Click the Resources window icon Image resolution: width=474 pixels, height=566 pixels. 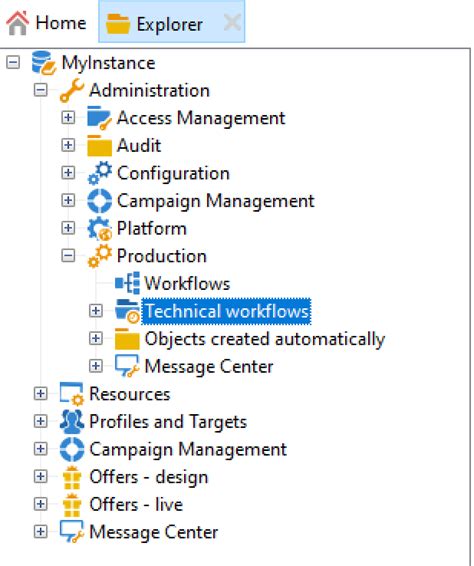coord(71,394)
